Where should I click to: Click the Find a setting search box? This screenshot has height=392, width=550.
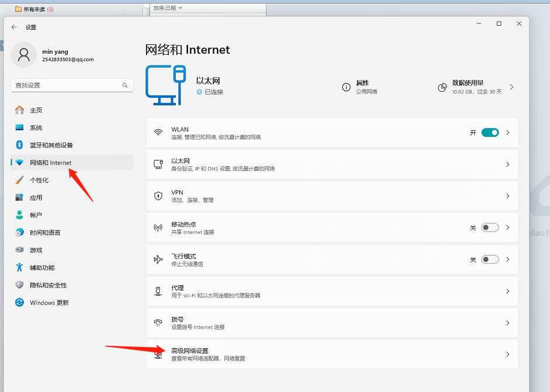(x=67, y=85)
